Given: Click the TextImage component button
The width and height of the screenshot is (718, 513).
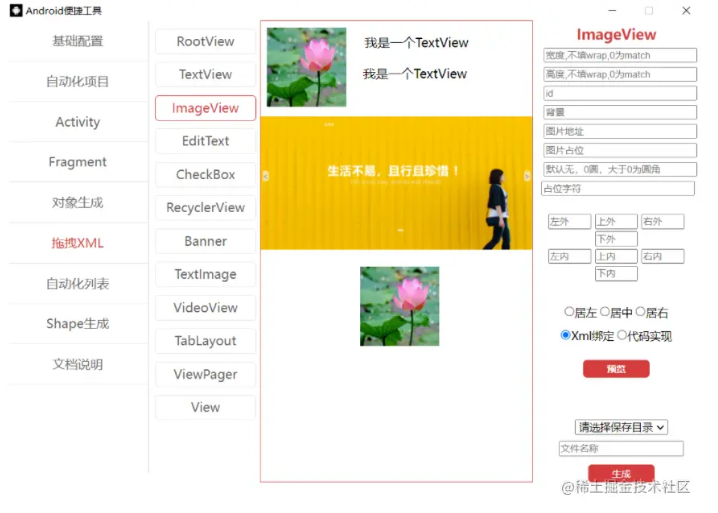Looking at the screenshot, I should pyautogui.click(x=206, y=274).
